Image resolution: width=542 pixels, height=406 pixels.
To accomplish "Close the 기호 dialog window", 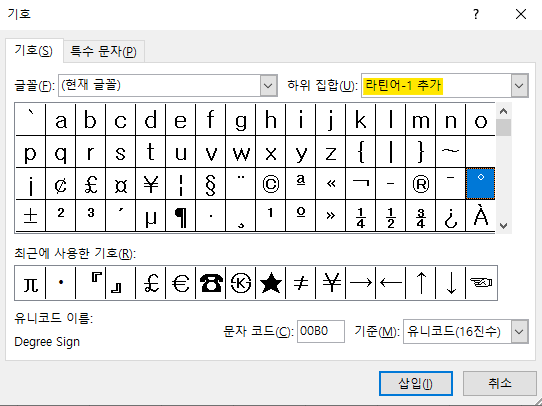I will [x=521, y=14].
